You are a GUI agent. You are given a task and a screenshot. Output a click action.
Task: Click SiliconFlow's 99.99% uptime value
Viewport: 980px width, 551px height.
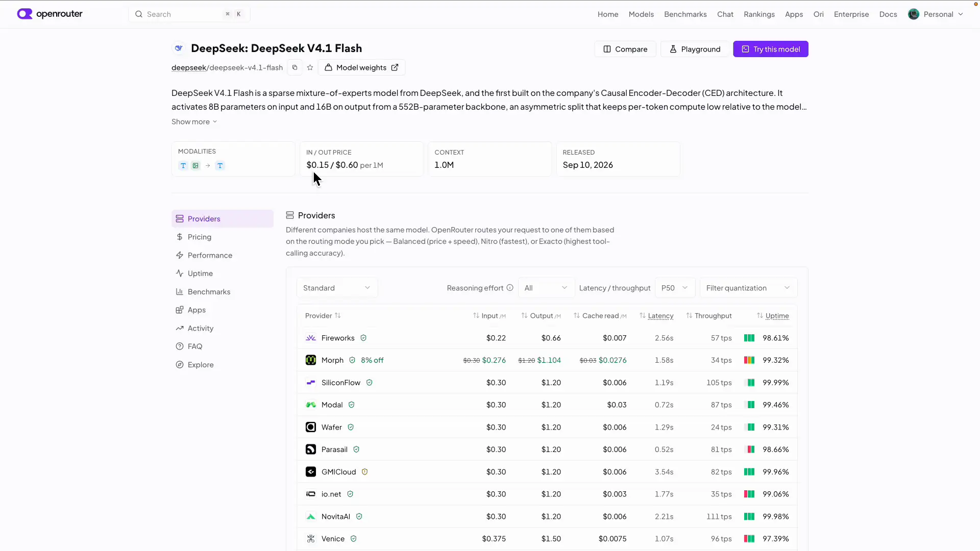pyautogui.click(x=776, y=383)
